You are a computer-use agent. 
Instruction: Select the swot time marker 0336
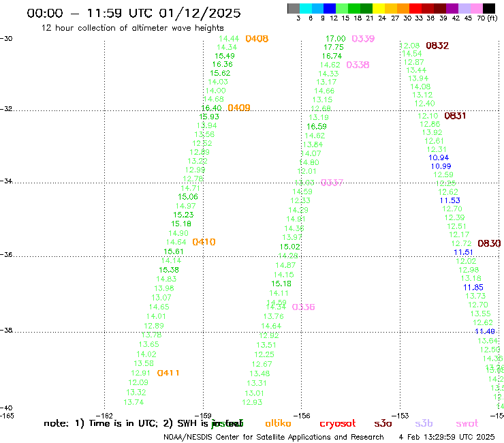point(303,307)
